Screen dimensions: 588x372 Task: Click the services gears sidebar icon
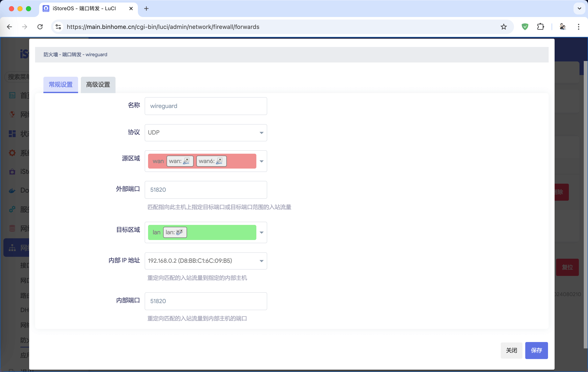(12, 209)
